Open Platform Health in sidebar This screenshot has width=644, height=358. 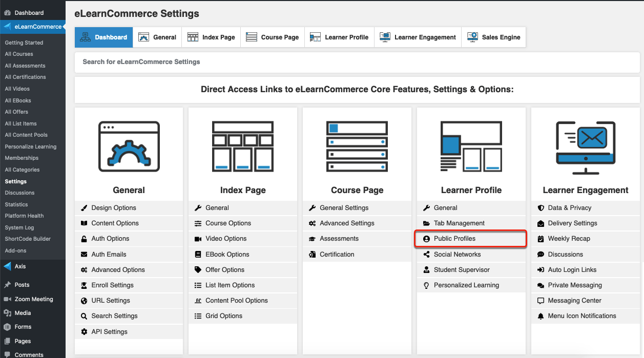(x=24, y=216)
